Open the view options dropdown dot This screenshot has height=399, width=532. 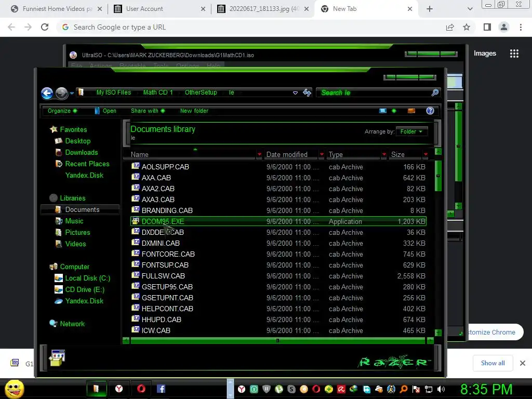tap(394, 111)
